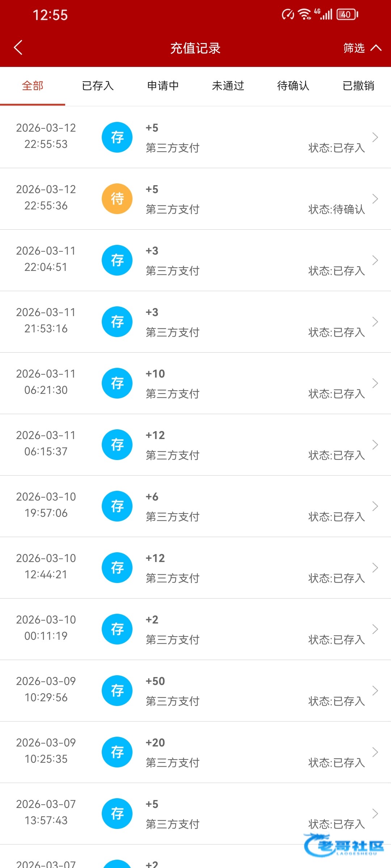Viewport: 391px width, 868px height.
Task: Select the 全部 tab
Action: pos(33,86)
